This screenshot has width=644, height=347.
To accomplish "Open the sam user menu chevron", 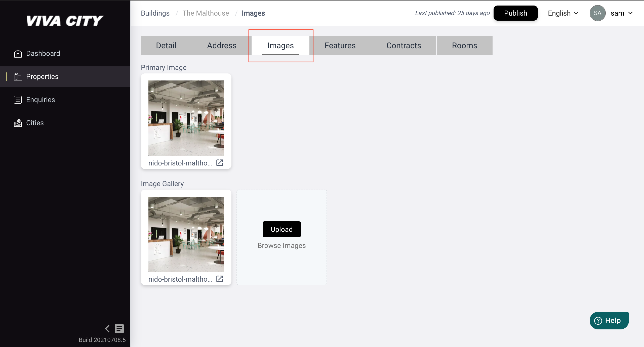I will click(x=631, y=13).
